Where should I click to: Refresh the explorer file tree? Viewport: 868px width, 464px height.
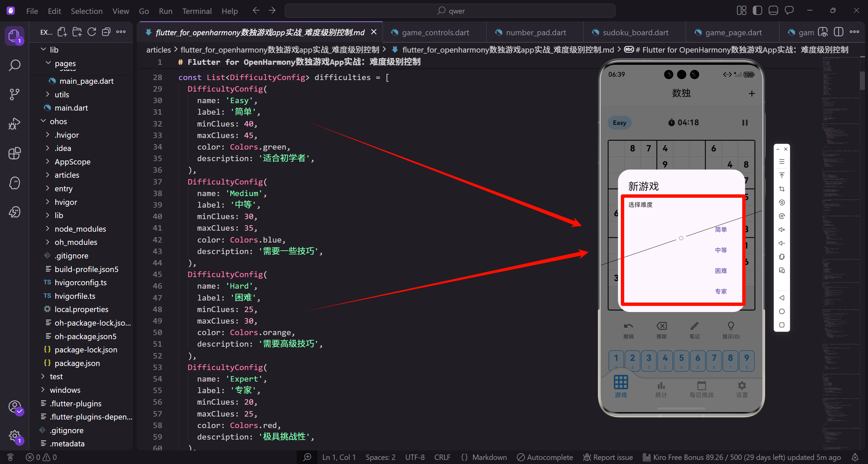coord(92,32)
